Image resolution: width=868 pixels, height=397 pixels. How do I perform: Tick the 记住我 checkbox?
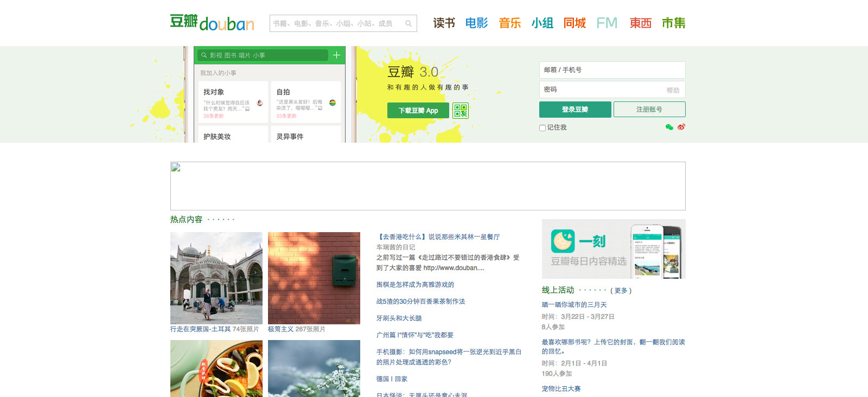tap(542, 128)
